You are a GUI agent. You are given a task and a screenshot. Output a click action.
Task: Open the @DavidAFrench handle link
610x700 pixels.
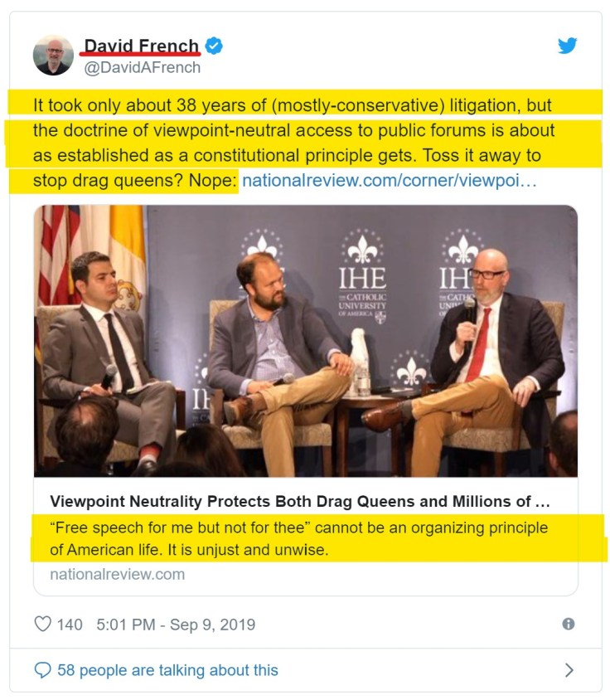coord(143,68)
